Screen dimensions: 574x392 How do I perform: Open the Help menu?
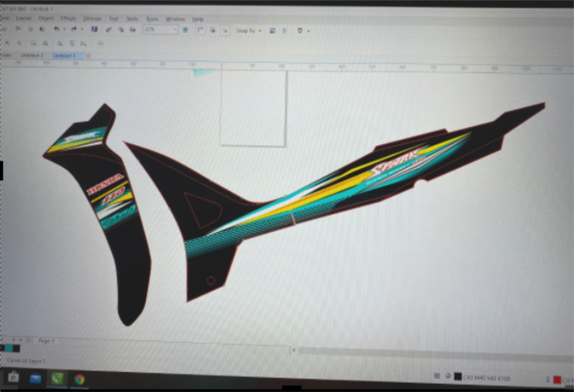pyautogui.click(x=198, y=19)
